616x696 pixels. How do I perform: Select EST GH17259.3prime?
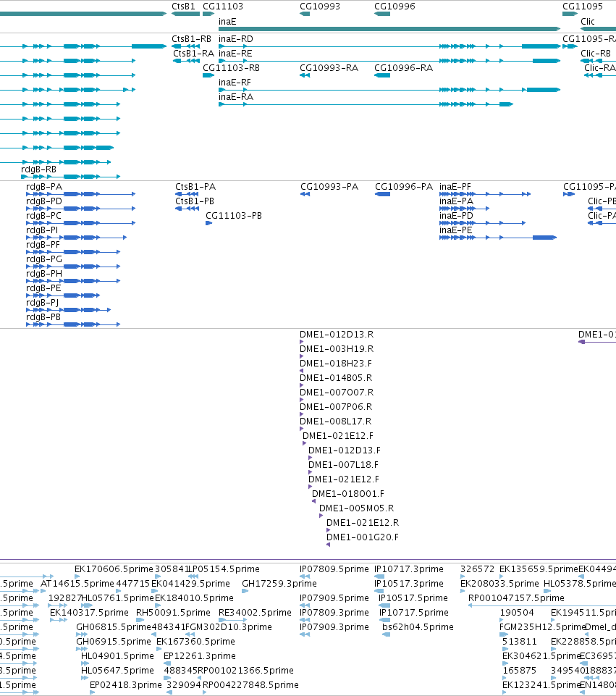245,591
